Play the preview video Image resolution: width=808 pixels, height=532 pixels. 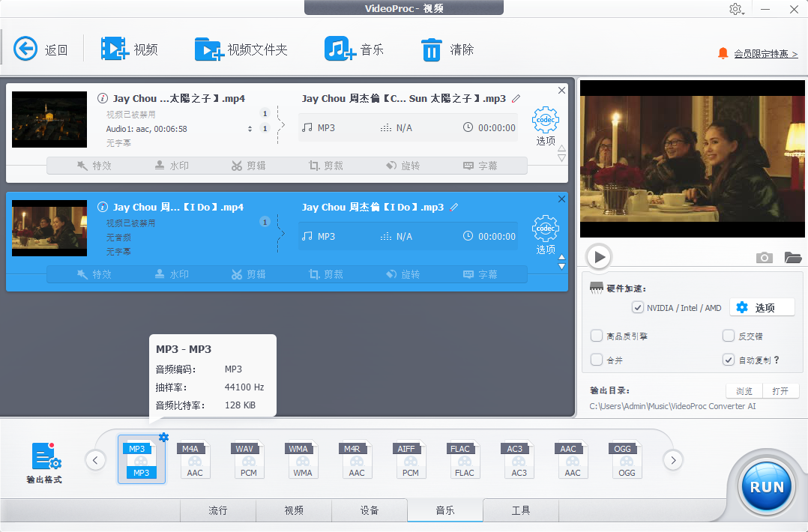click(599, 256)
